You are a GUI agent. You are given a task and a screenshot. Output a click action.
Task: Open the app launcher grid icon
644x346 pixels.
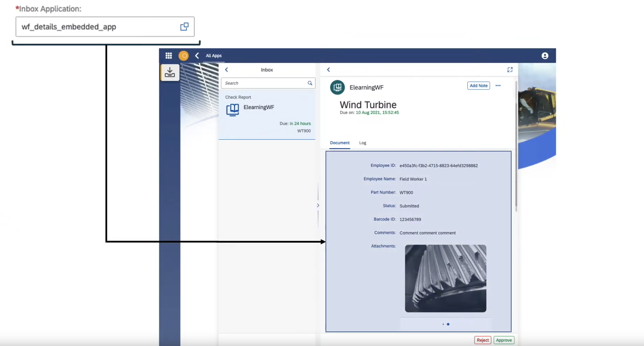pyautogui.click(x=169, y=55)
